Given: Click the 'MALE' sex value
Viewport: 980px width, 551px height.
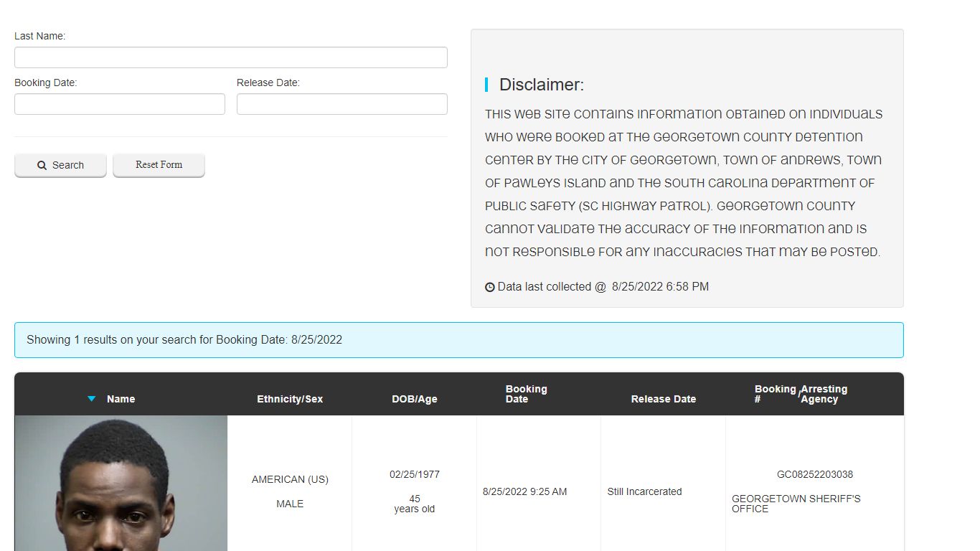Looking at the screenshot, I should (x=290, y=504).
